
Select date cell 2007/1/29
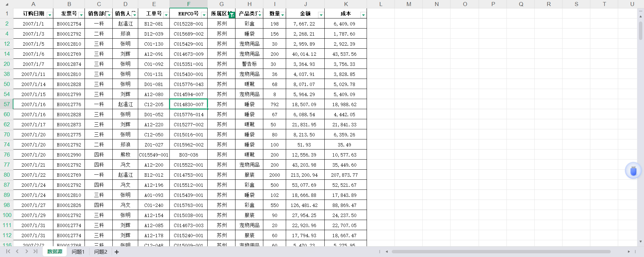(x=33, y=215)
